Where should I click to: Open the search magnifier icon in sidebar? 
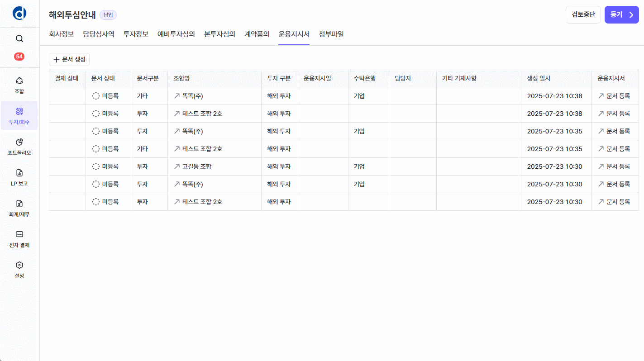(19, 38)
